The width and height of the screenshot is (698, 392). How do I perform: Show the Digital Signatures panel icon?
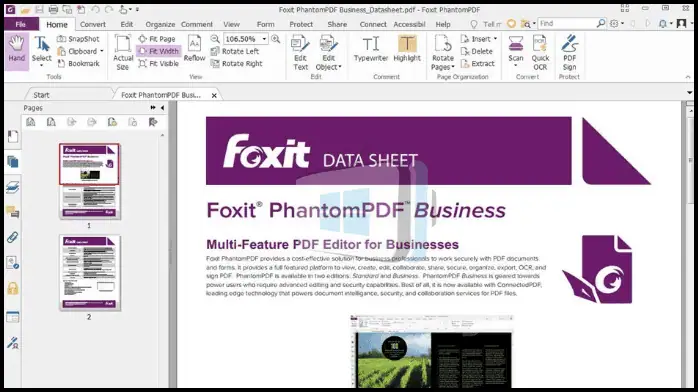(x=12, y=343)
